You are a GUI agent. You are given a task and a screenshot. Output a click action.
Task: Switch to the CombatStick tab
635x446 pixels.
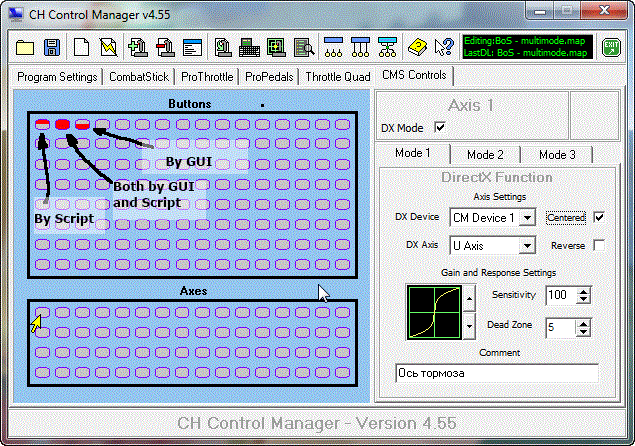(x=139, y=77)
